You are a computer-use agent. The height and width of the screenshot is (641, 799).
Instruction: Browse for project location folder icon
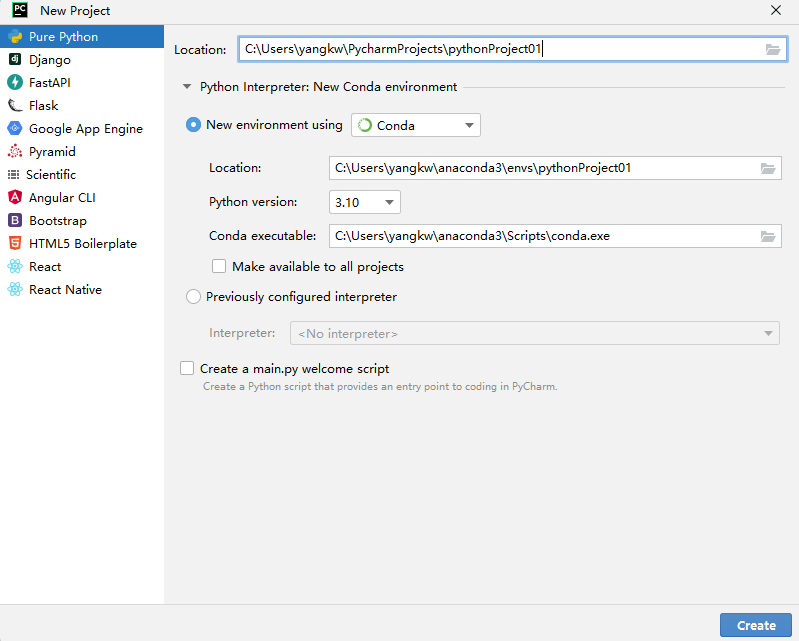coord(773,49)
